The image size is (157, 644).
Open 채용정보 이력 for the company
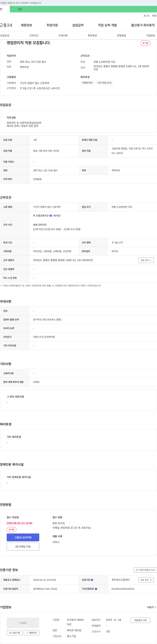(x=140, y=620)
